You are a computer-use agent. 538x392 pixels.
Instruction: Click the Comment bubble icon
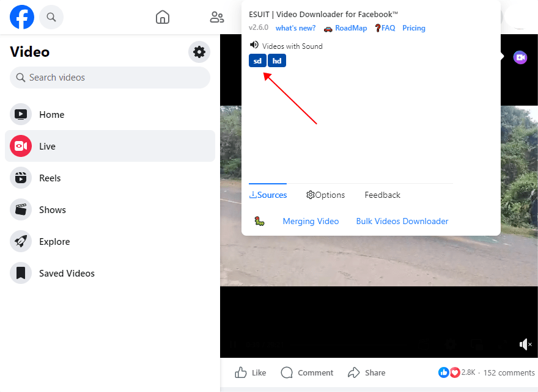tap(287, 372)
